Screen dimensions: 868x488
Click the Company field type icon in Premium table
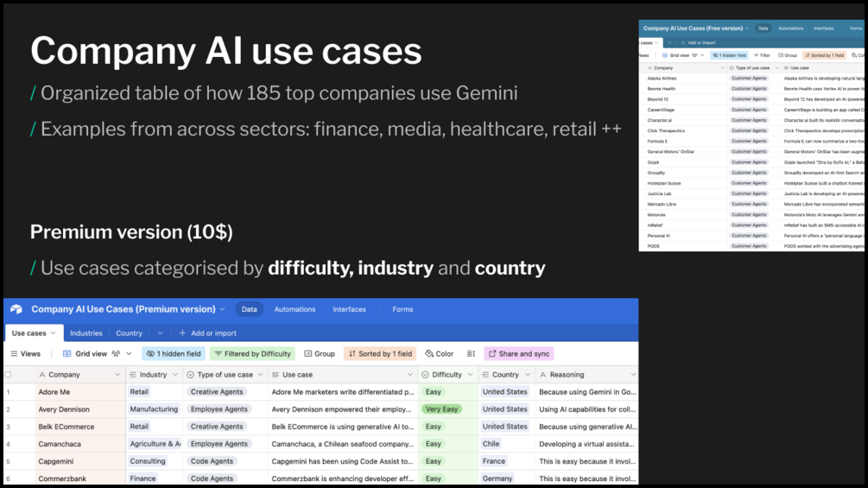point(42,375)
